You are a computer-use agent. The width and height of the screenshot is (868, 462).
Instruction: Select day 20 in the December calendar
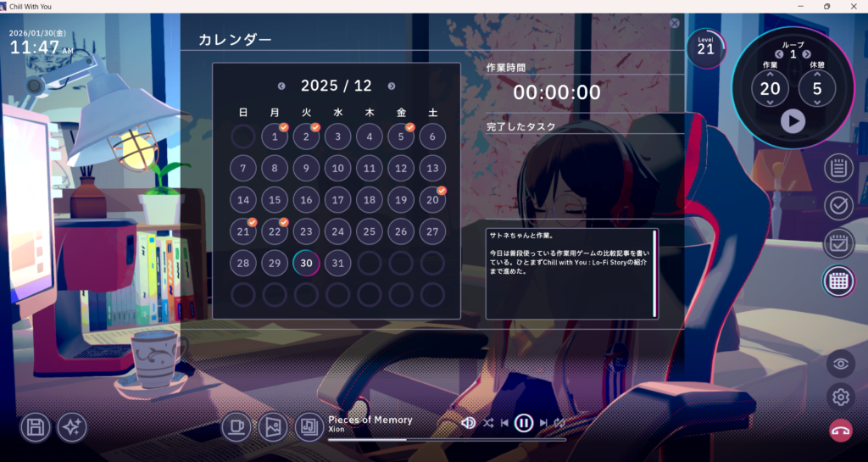[432, 200]
